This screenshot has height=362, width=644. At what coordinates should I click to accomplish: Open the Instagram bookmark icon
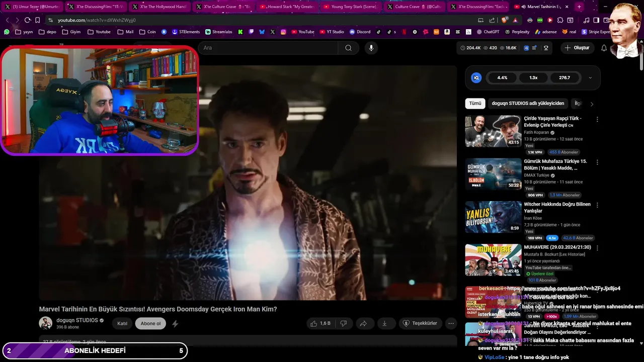[283, 32]
